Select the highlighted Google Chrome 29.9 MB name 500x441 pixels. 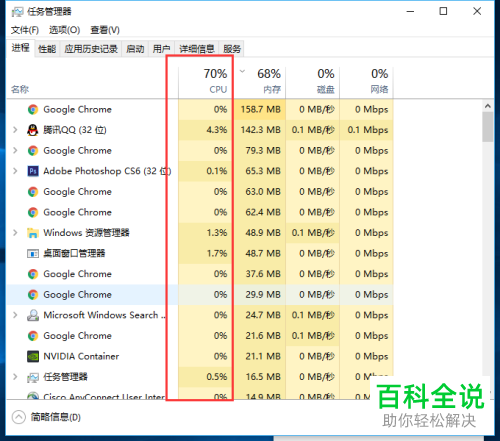(x=77, y=295)
